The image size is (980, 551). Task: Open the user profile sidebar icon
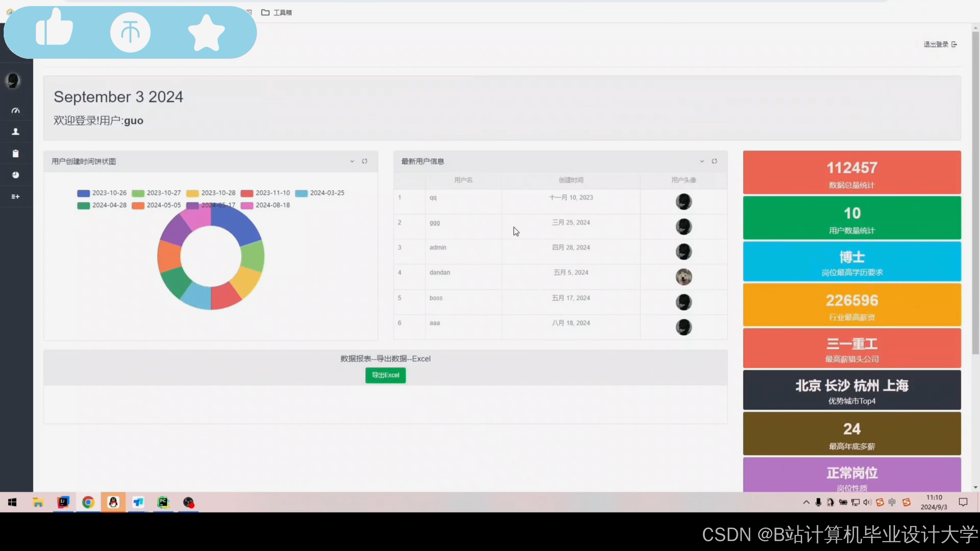16,132
